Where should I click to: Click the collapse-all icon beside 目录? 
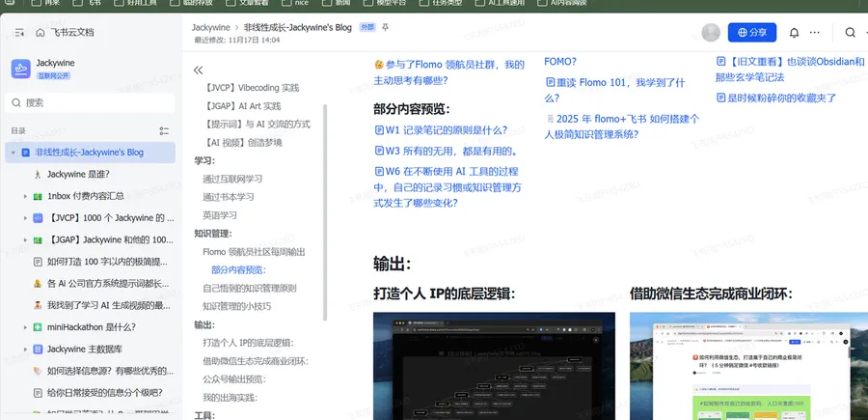pos(164,131)
